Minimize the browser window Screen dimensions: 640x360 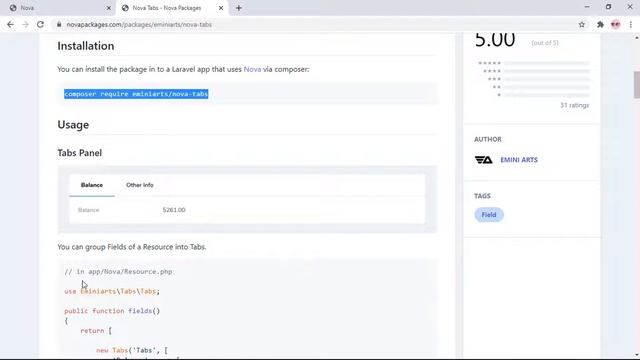tap(587, 7)
